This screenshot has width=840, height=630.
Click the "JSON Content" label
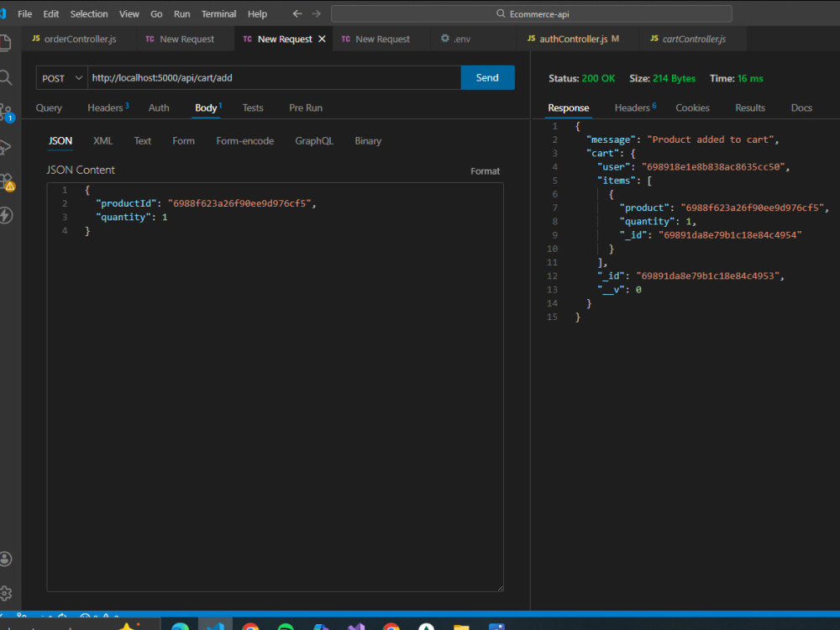pos(81,171)
